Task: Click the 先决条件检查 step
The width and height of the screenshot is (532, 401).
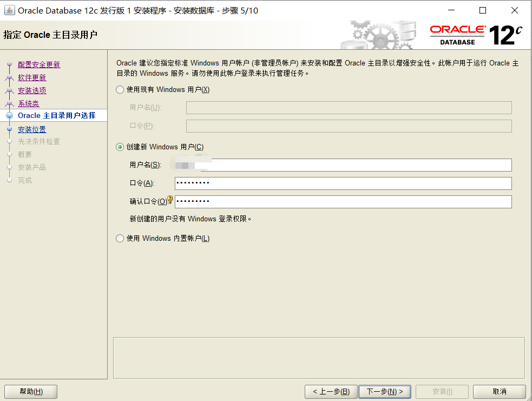Action: coord(39,141)
